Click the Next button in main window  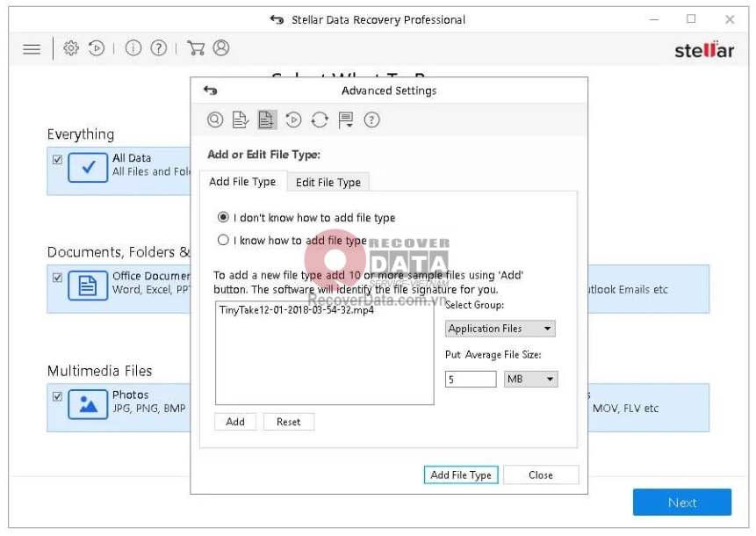[681, 503]
